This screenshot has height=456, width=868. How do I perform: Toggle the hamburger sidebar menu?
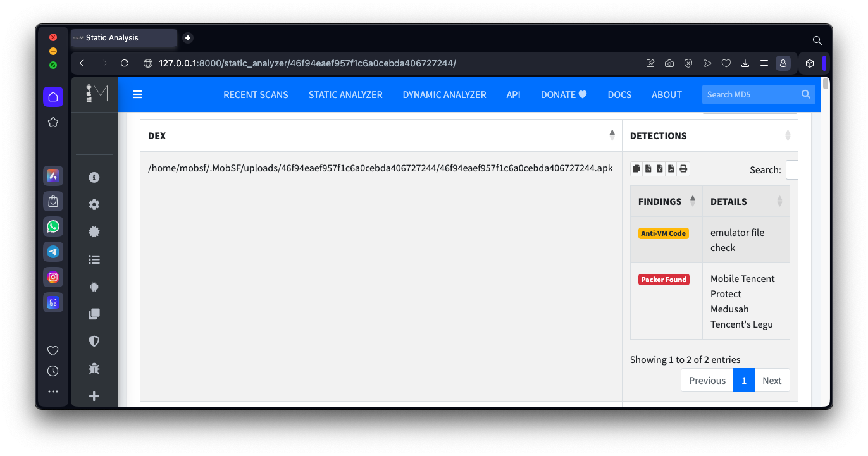[137, 94]
